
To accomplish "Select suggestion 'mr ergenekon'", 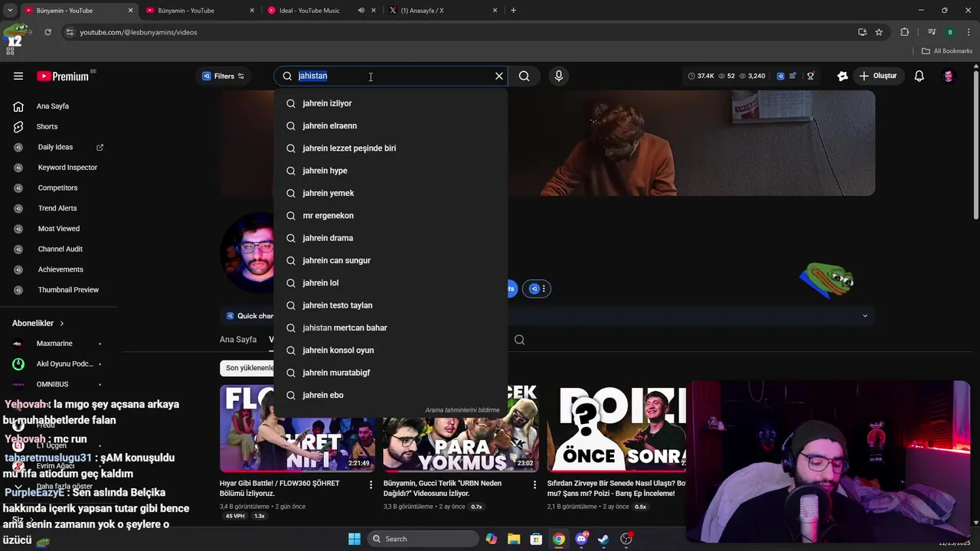I will (390, 216).
